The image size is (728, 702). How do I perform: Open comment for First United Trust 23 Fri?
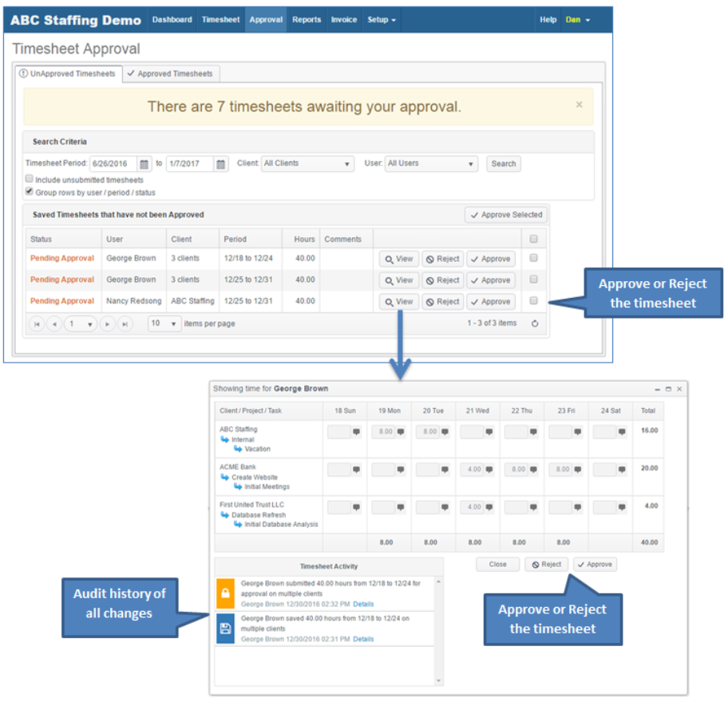pos(578,507)
